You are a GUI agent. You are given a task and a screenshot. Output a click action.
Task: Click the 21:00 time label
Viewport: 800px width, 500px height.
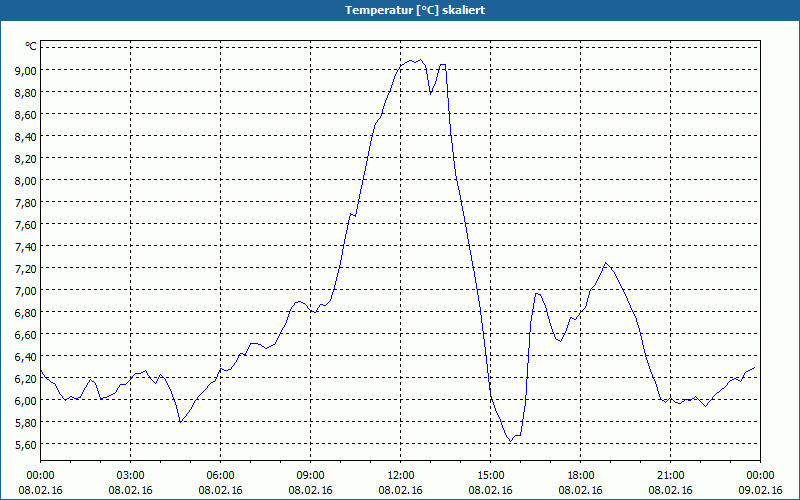(670, 476)
